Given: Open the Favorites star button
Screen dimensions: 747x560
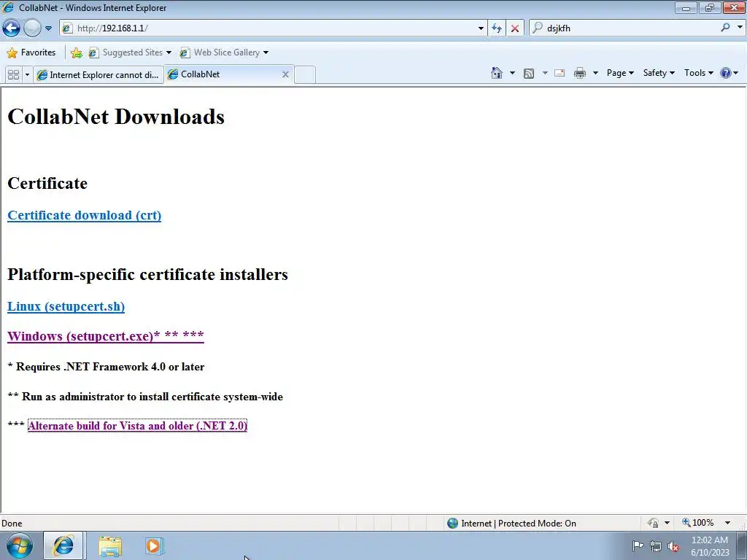Looking at the screenshot, I should [31, 52].
